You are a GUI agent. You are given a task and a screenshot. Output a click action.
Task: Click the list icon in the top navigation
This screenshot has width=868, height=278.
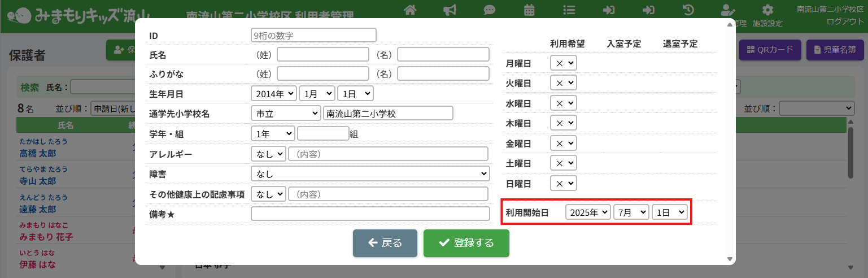pos(569,10)
